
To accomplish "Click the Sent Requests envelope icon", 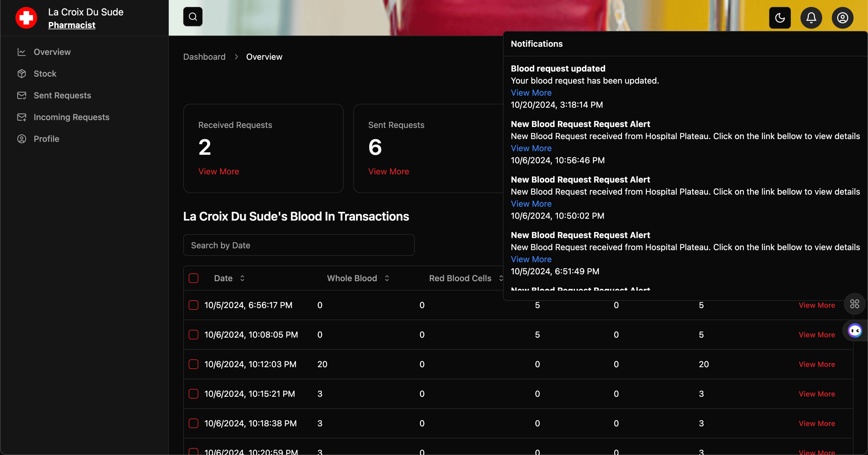I will (x=22, y=95).
